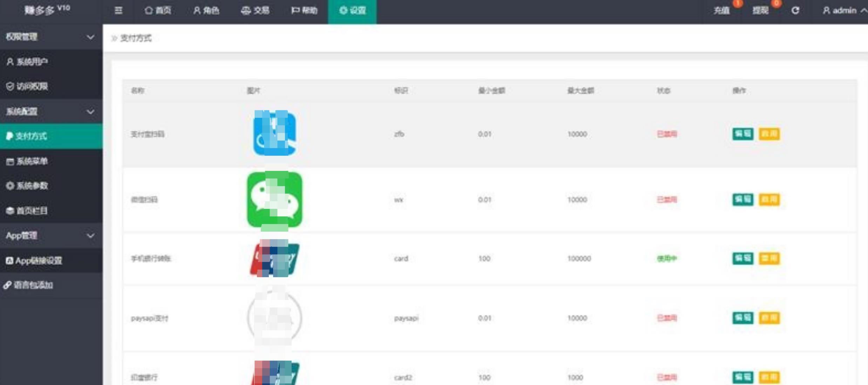The height and width of the screenshot is (385, 868).
Task: Toggle the hamburger menu icon in top bar
Action: [118, 11]
